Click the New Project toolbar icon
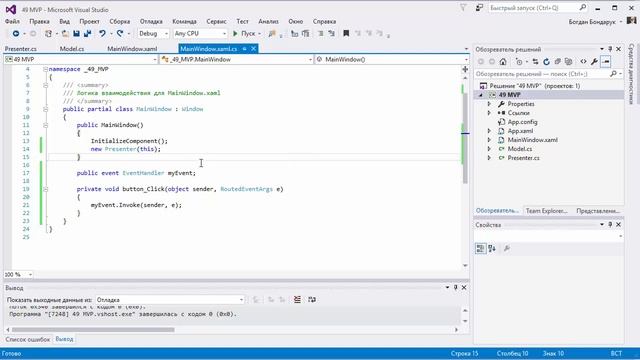This screenshot has width=640, height=360. [49, 33]
